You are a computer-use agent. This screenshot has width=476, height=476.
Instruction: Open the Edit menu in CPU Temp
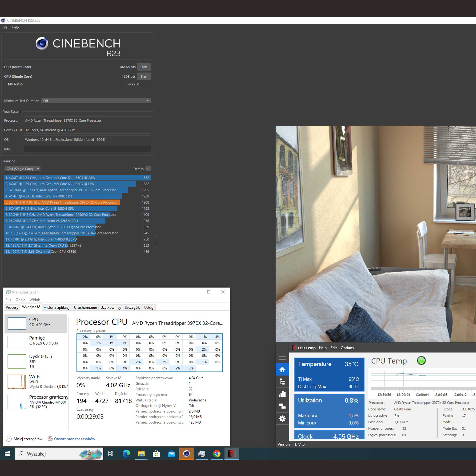(x=334, y=348)
